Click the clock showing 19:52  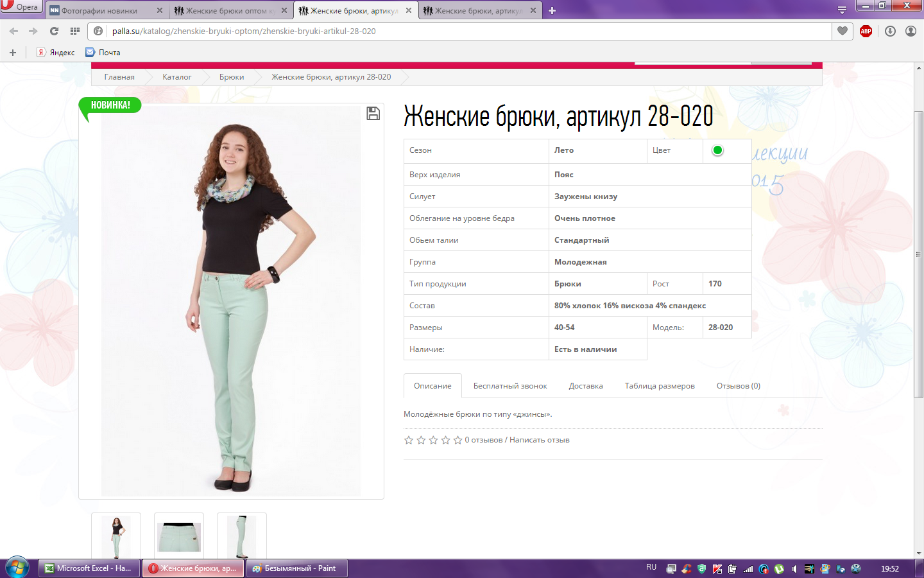(x=890, y=569)
